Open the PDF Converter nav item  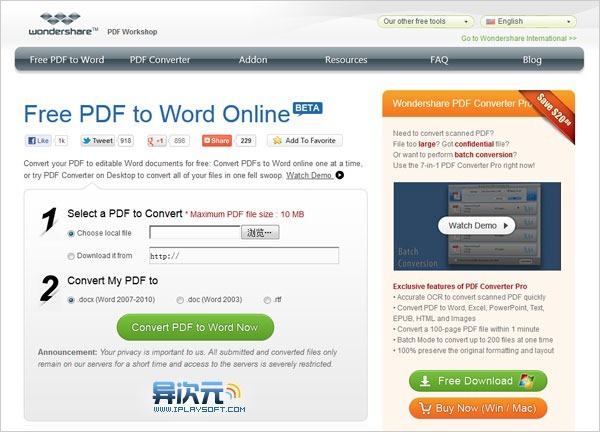click(x=160, y=60)
